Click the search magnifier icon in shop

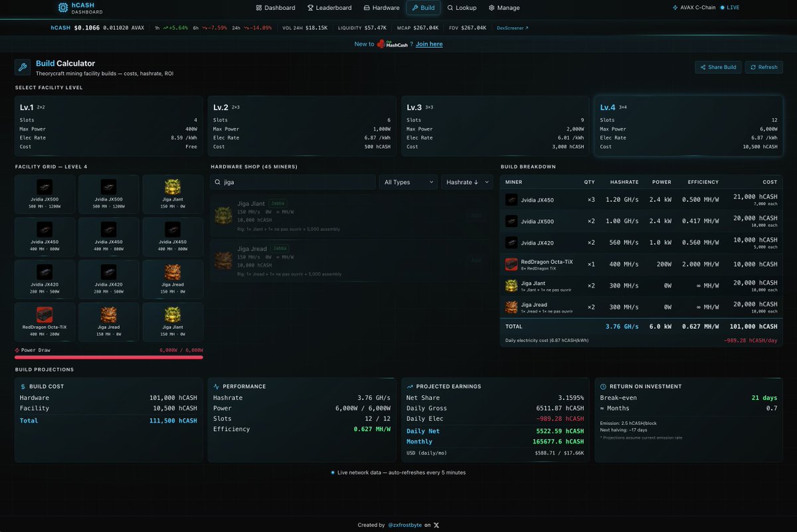(x=218, y=182)
